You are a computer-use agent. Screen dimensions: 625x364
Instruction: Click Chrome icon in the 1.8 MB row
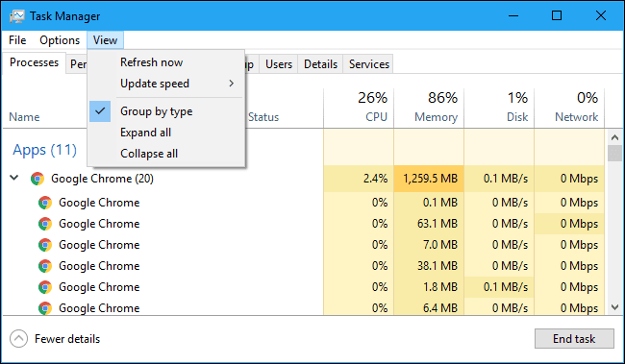(x=45, y=287)
